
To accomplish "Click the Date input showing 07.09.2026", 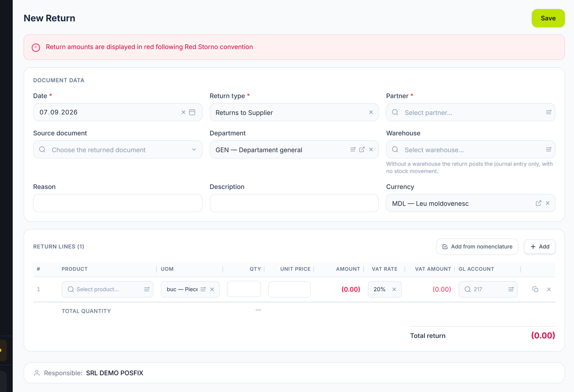I will click(118, 112).
